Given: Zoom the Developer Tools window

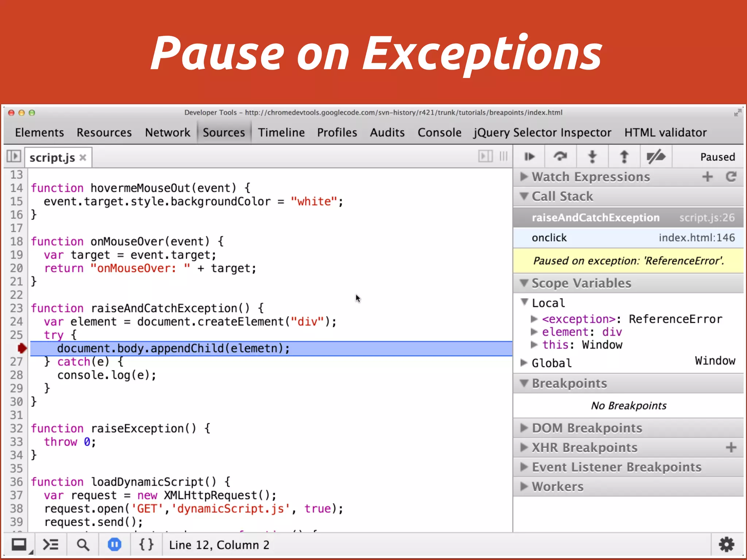Looking at the screenshot, I should pos(32,113).
